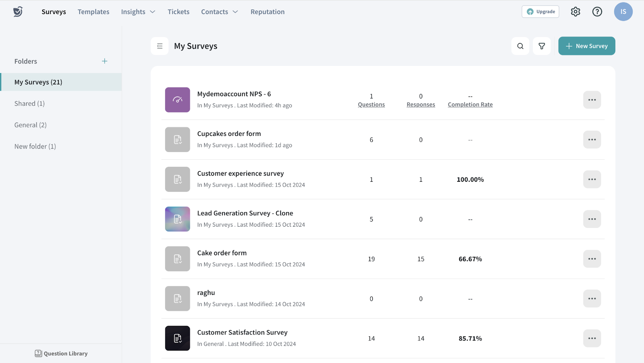644x363 pixels.
Task: Open the filter funnel icon
Action: coord(542,46)
